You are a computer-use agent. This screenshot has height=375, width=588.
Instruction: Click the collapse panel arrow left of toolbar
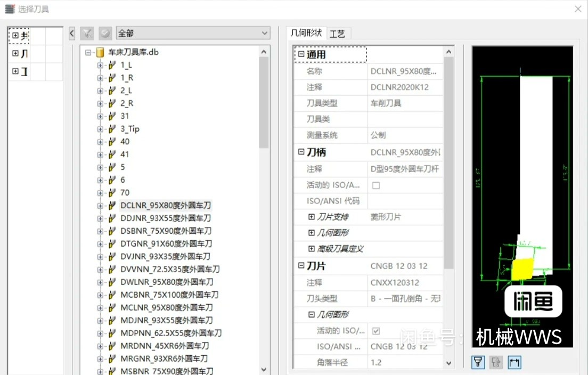tap(71, 33)
